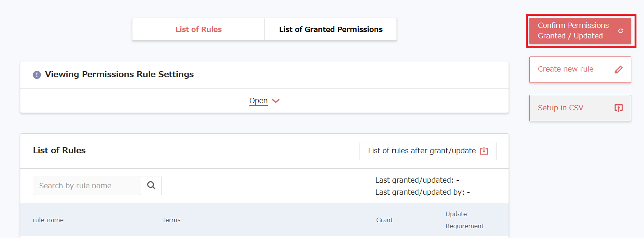Click the info icon beside Viewing Permissions
The image size is (644, 238).
click(x=37, y=75)
